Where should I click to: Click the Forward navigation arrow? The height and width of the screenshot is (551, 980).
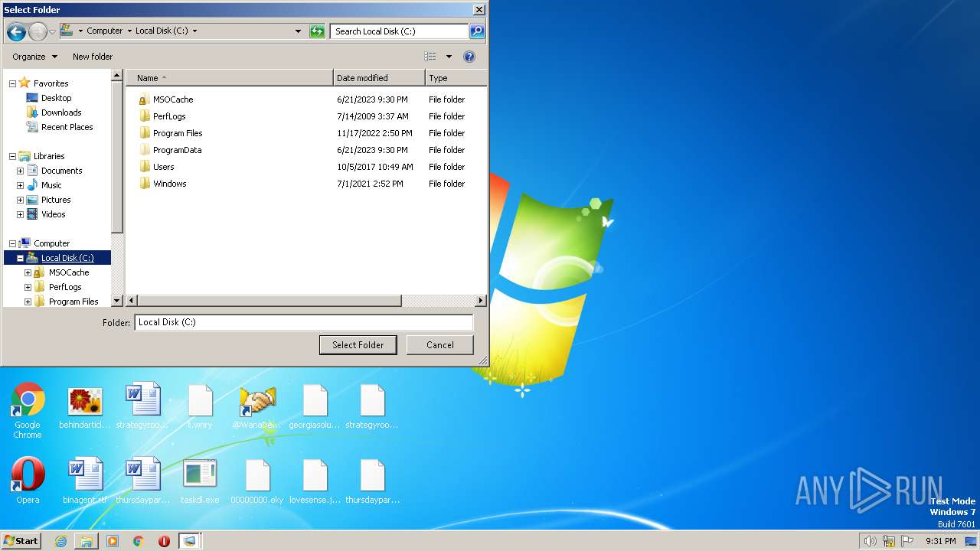[38, 31]
